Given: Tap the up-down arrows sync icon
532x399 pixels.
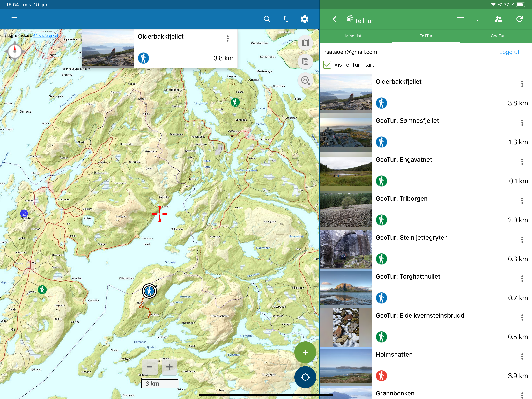Looking at the screenshot, I should [x=286, y=19].
